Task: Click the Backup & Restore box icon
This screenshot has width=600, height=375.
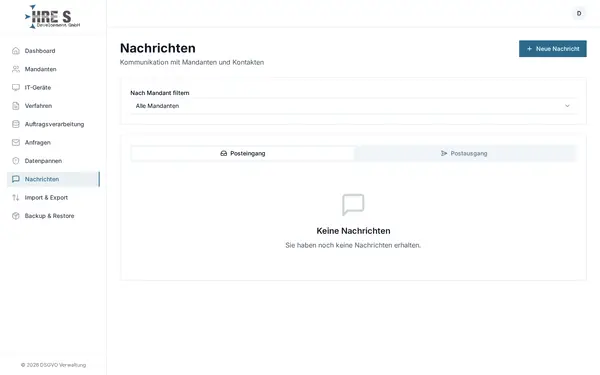Action: pyautogui.click(x=16, y=216)
